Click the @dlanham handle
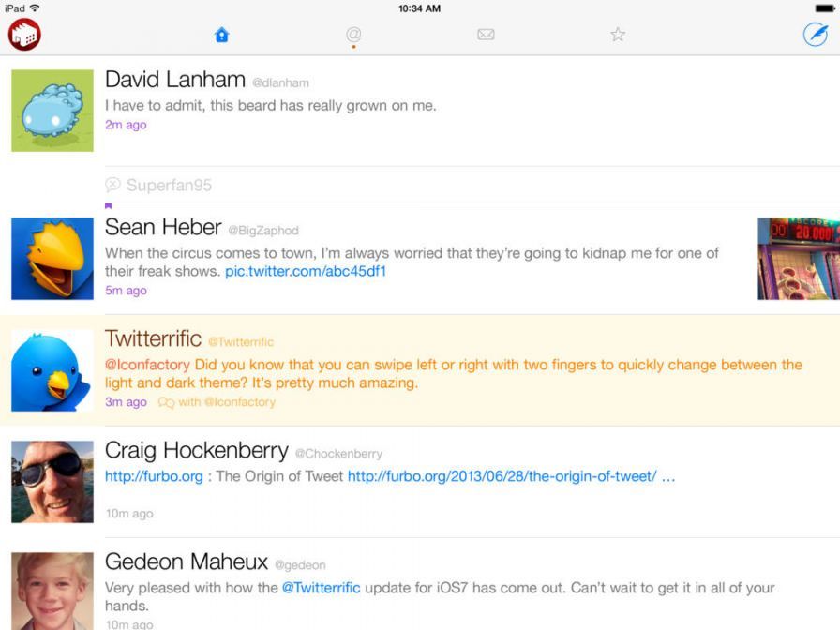The image size is (840, 630). pyautogui.click(x=281, y=82)
